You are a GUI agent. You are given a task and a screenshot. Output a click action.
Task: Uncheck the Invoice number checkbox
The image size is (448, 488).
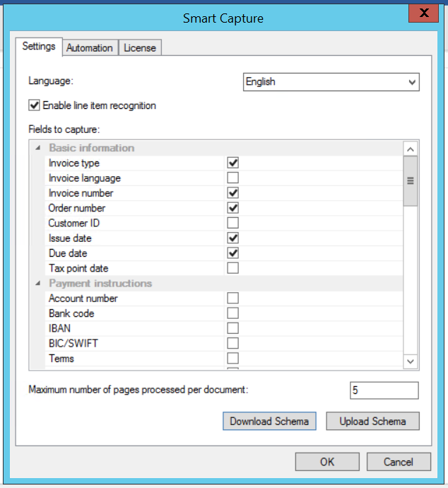point(233,193)
